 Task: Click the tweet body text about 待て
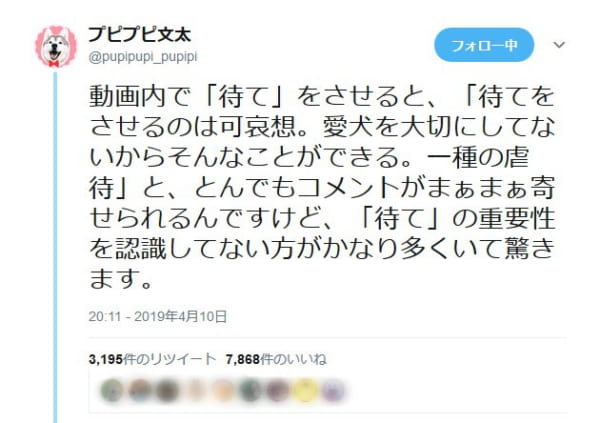point(322,188)
